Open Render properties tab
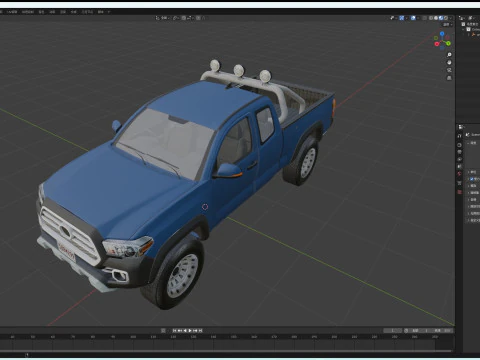 click(x=459, y=145)
